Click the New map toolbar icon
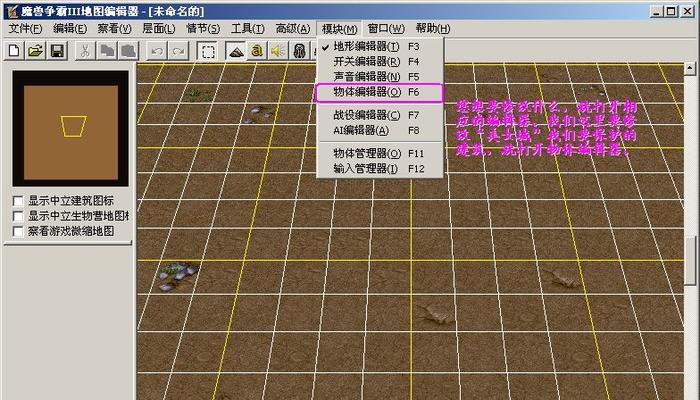Image resolution: width=700 pixels, height=400 pixels. click(14, 51)
